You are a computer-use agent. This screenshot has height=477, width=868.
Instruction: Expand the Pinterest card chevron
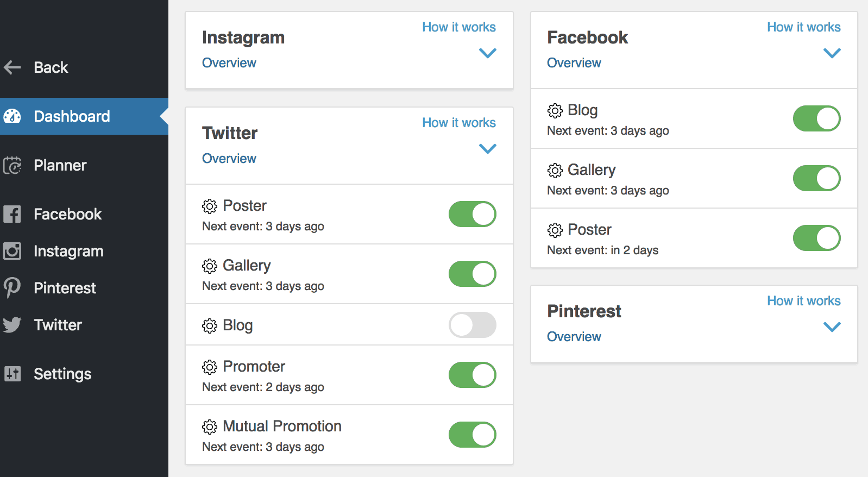pyautogui.click(x=832, y=327)
